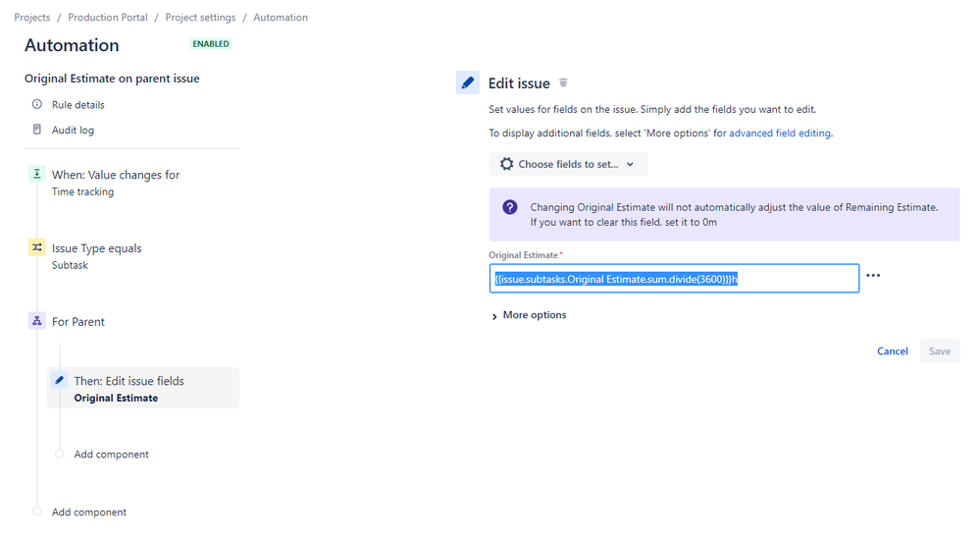This screenshot has height=538, width=980.
Task: Click the Automation breadcrumb
Action: coord(281,18)
